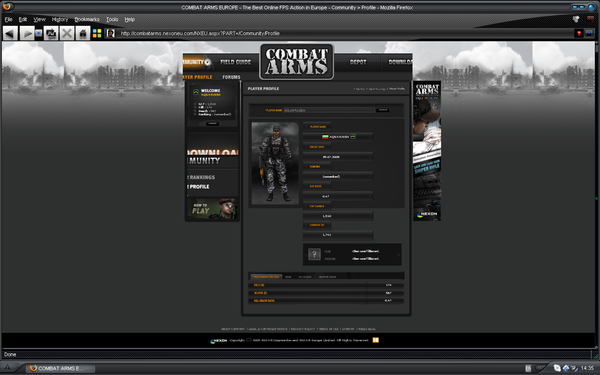Open the Forums sub-navigation link
Image resolution: width=600 pixels, height=375 pixels.
[x=232, y=77]
